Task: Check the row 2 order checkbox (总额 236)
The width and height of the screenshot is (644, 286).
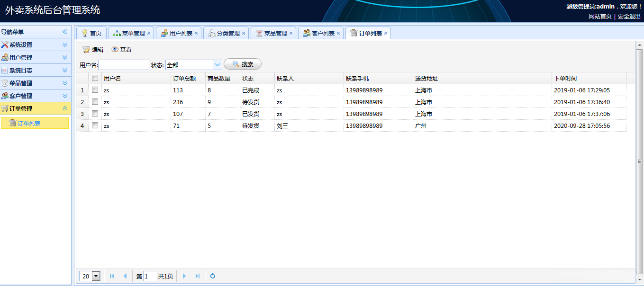Action: pos(95,102)
